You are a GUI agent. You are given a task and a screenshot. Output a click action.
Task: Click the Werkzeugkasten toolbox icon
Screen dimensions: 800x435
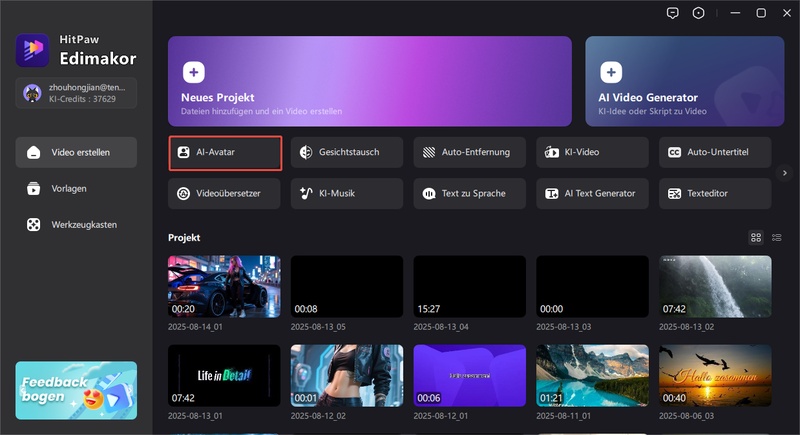click(x=34, y=225)
